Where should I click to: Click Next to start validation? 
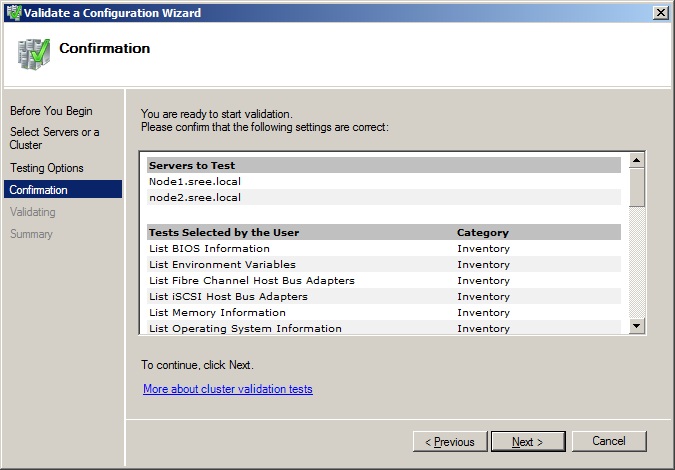[x=528, y=441]
